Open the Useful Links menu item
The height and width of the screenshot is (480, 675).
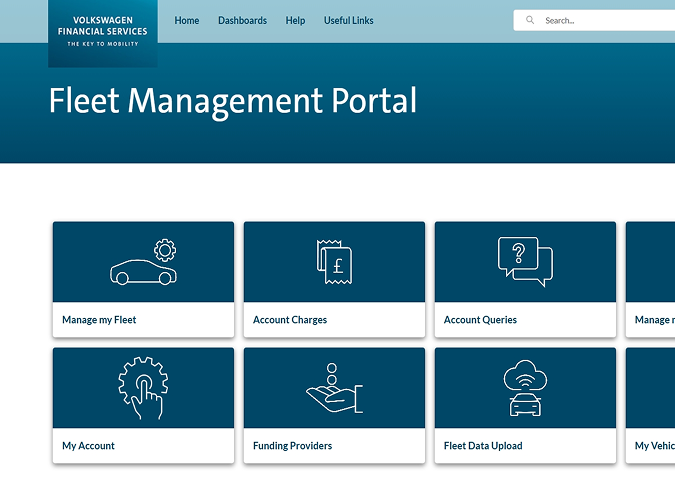pos(349,21)
